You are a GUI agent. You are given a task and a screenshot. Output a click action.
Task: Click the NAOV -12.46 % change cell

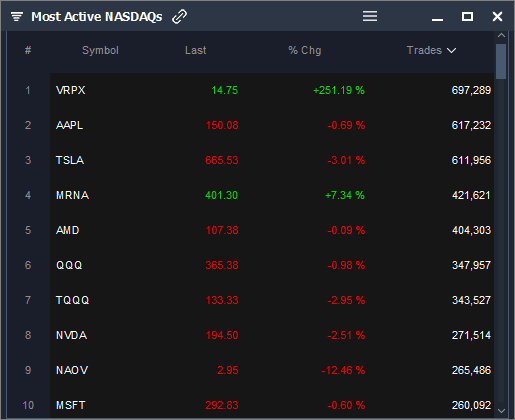click(x=343, y=370)
